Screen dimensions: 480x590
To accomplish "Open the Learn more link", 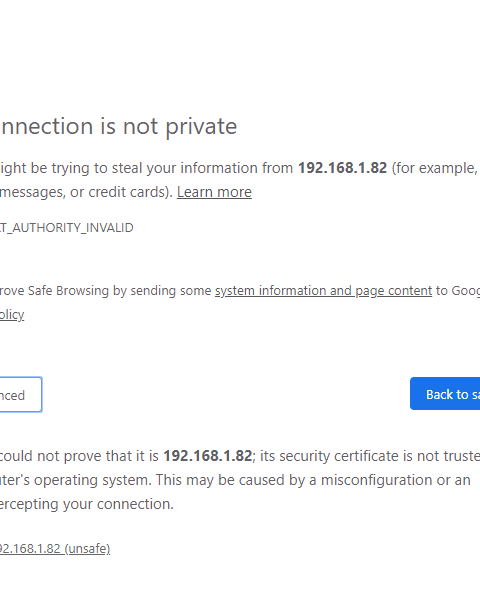I will [214, 192].
